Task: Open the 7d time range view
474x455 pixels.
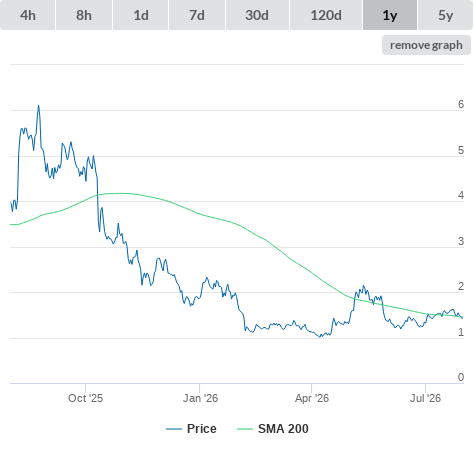Action: [197, 15]
